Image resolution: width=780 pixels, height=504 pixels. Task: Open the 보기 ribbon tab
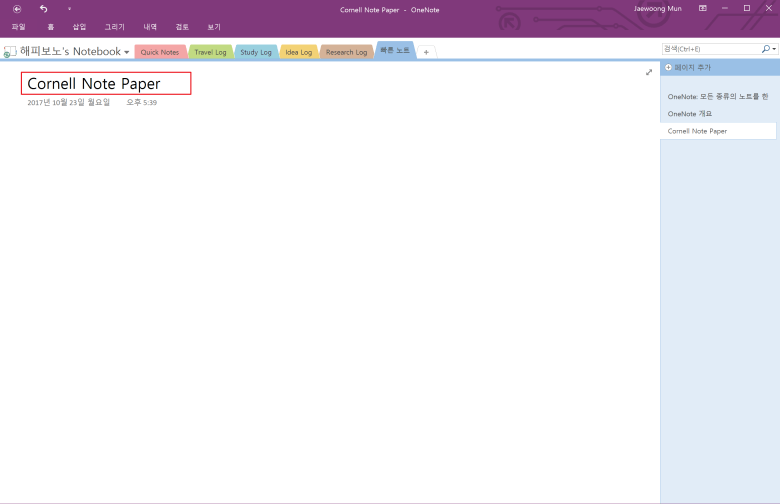[213, 27]
